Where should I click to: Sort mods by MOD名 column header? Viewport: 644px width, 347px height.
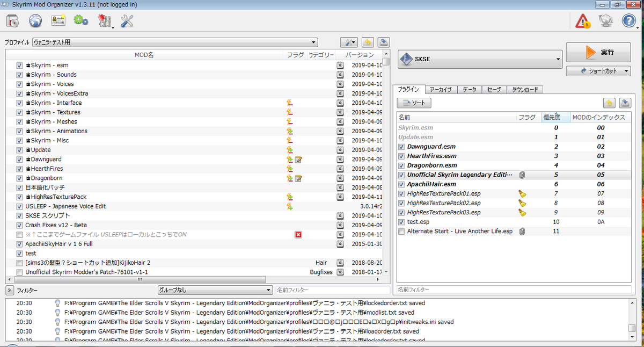(x=144, y=55)
